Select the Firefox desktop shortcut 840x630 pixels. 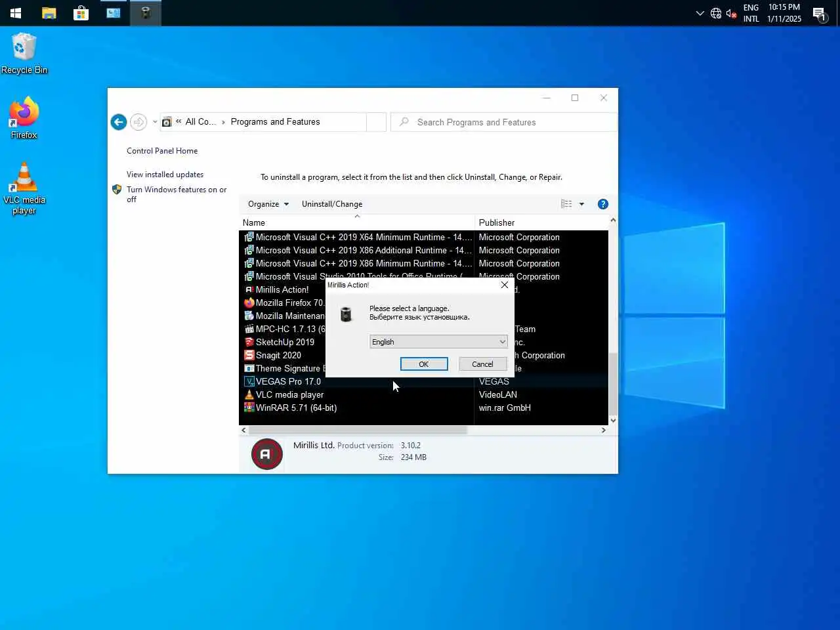coord(24,118)
